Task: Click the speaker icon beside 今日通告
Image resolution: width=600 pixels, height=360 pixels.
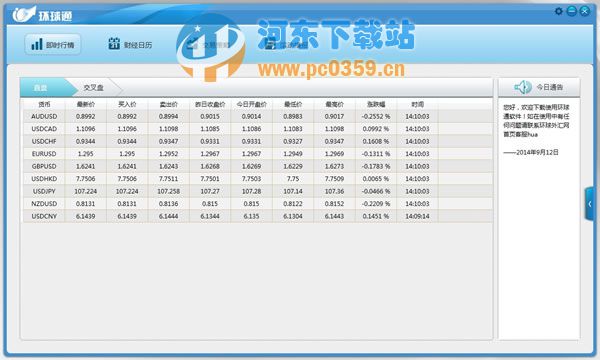Action: click(x=523, y=87)
